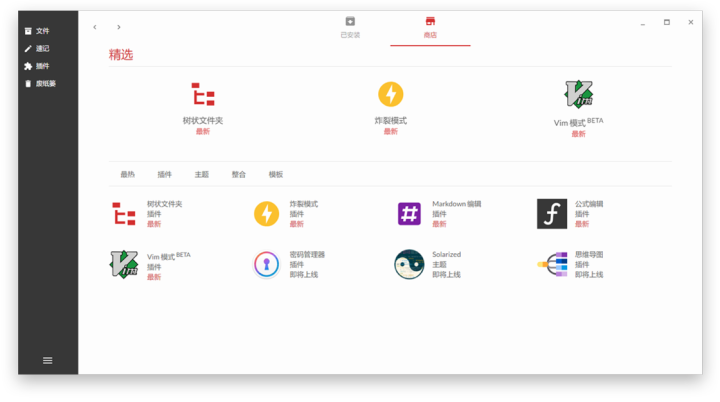Open 思维导图 entry title

pos(589,255)
